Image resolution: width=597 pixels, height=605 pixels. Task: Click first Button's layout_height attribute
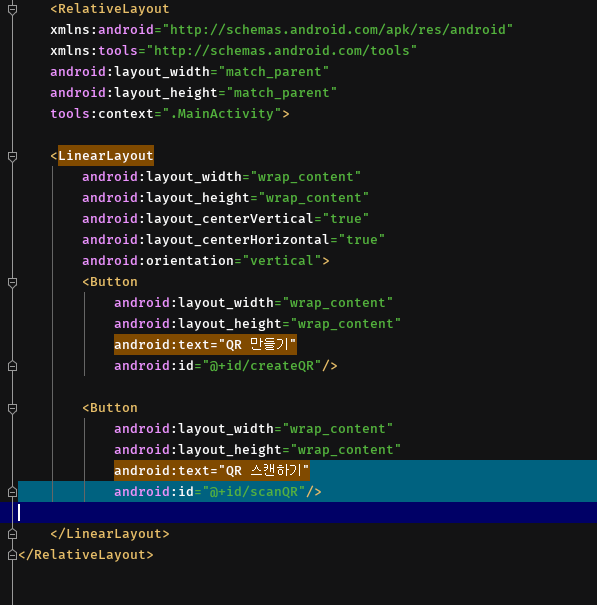[257, 324]
